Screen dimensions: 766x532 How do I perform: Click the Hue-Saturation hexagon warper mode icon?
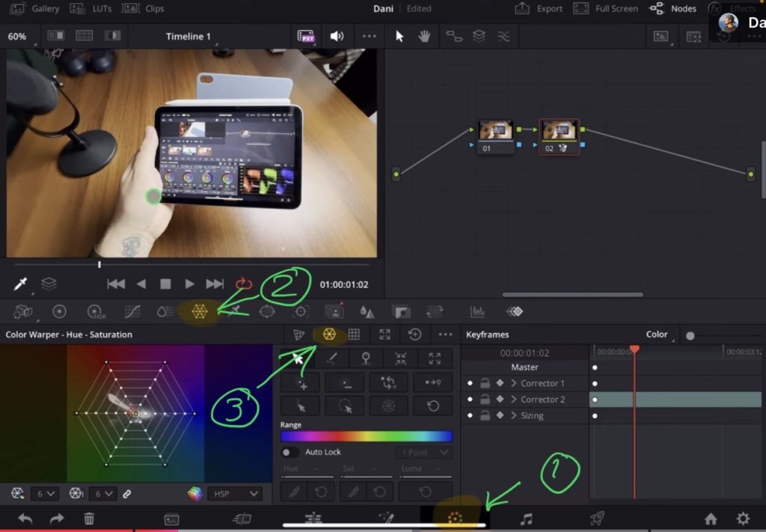pyautogui.click(x=328, y=334)
